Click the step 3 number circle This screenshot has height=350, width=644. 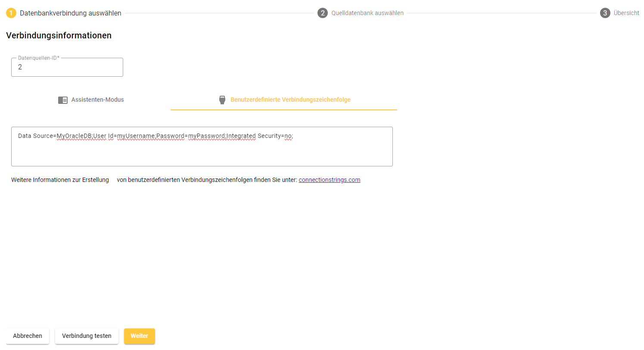[x=605, y=13]
